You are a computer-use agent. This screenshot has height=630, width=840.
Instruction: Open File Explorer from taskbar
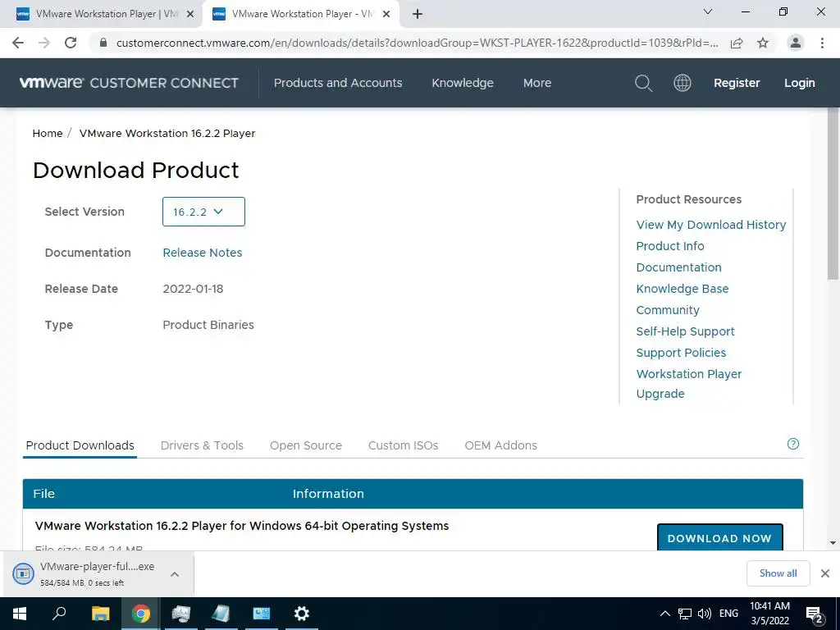[x=100, y=614]
